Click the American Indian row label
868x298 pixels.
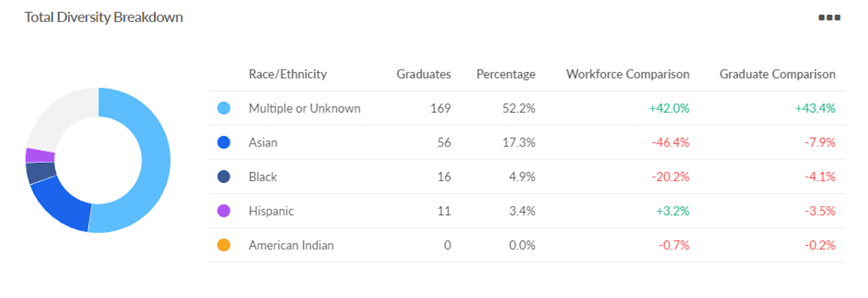coord(291,246)
